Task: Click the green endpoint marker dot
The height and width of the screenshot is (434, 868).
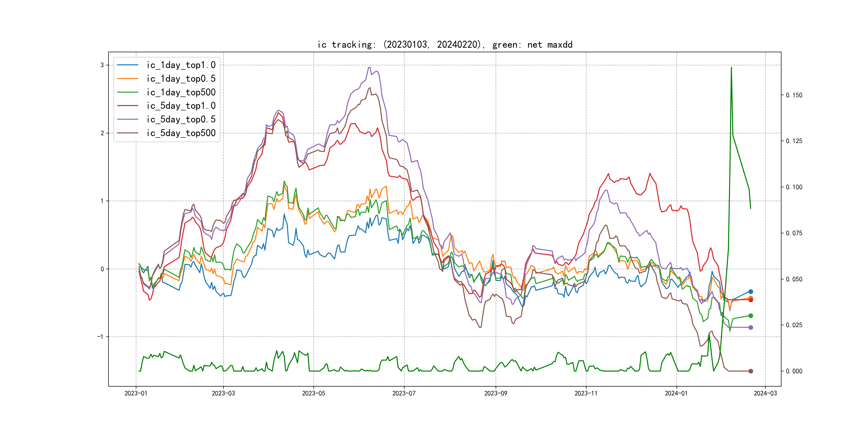Action: click(x=750, y=316)
